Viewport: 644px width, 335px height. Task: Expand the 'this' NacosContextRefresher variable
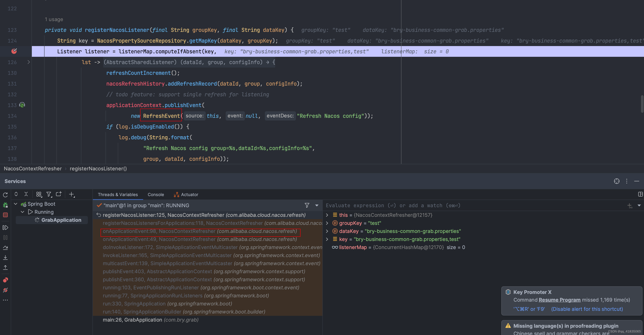[x=327, y=215]
